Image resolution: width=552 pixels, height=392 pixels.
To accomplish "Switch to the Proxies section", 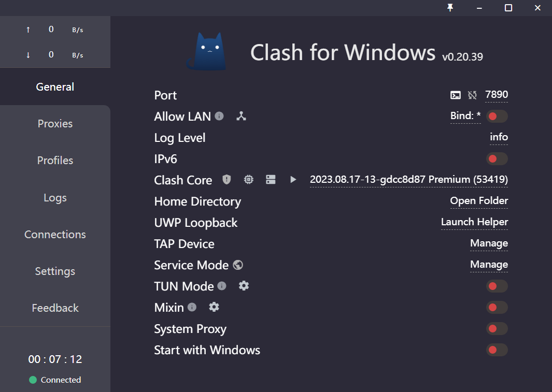I will pyautogui.click(x=55, y=123).
